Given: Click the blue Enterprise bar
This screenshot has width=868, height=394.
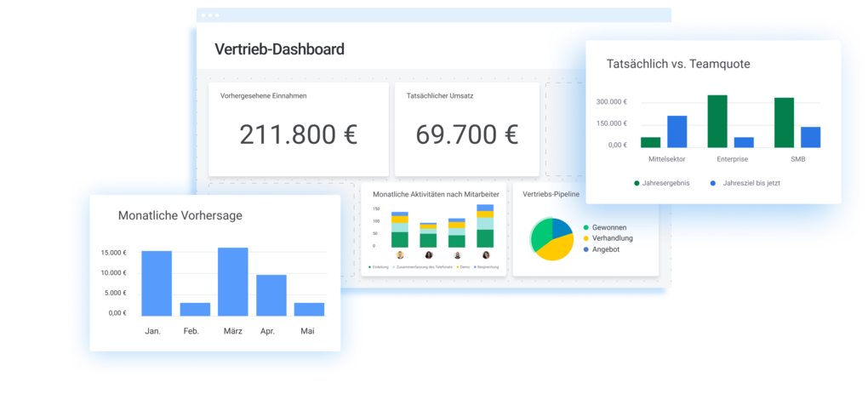Looking at the screenshot, I should coord(744,142).
